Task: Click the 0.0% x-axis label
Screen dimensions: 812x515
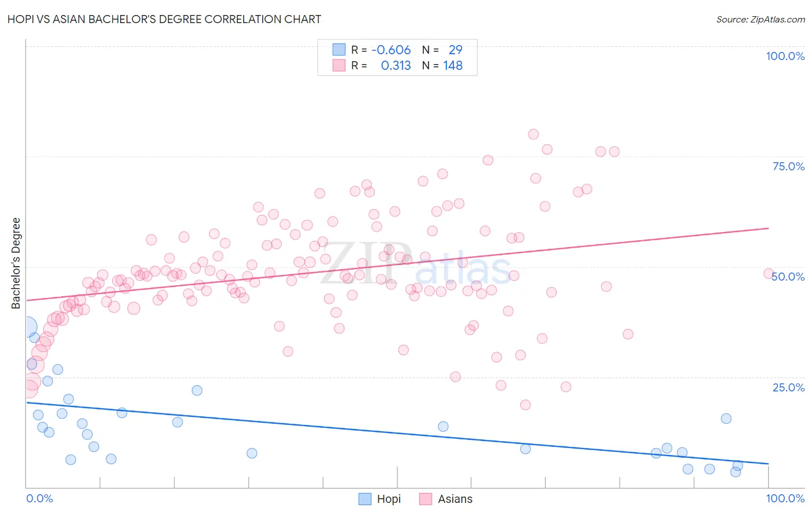Action: pyautogui.click(x=39, y=498)
